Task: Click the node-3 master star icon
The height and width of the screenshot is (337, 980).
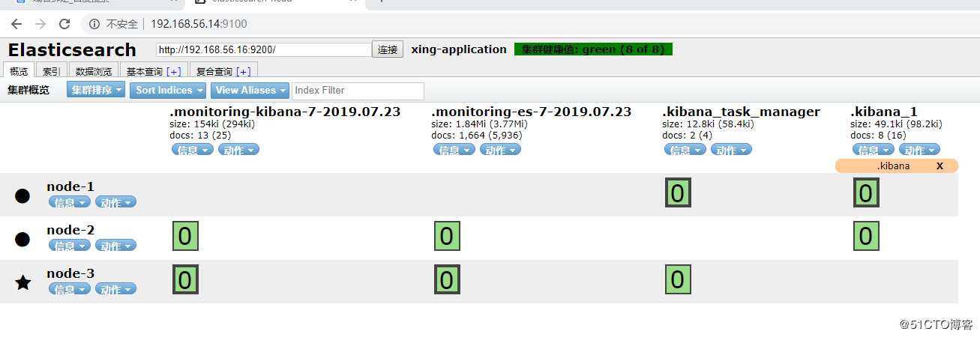Action: (x=23, y=282)
